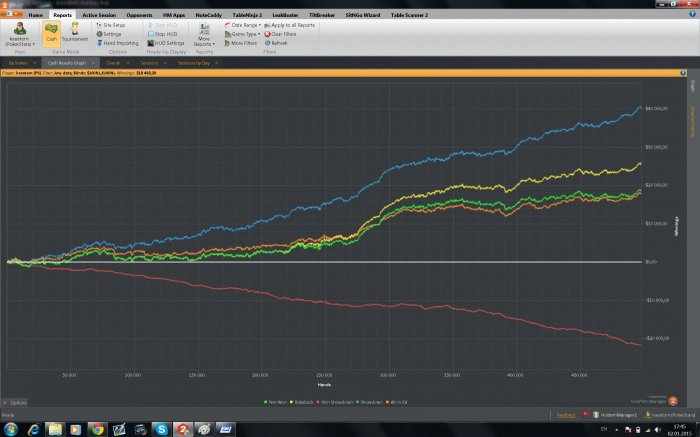This screenshot has width=700, height=437.
Task: Switch to the By Stakes report tab
Action: (18, 63)
